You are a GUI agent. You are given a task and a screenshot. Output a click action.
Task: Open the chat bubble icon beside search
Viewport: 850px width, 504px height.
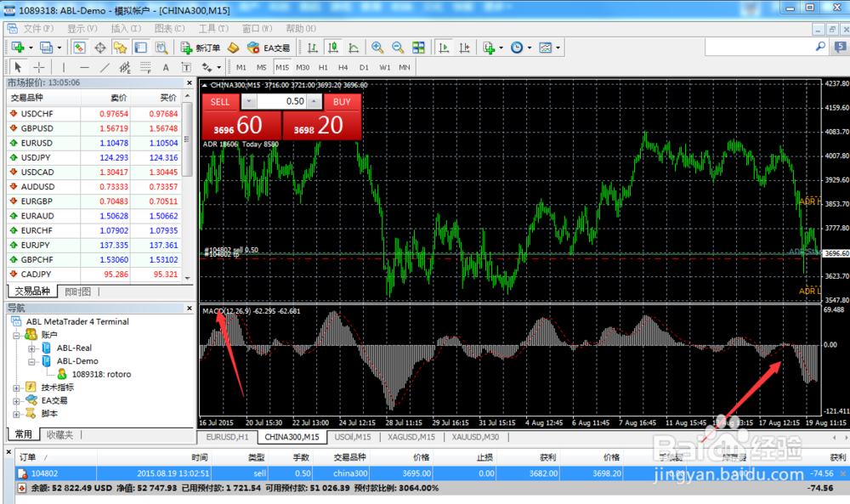click(x=841, y=47)
